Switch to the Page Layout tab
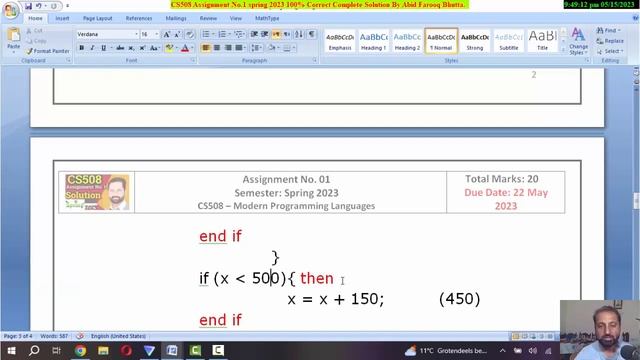The image size is (640, 360). (98, 18)
